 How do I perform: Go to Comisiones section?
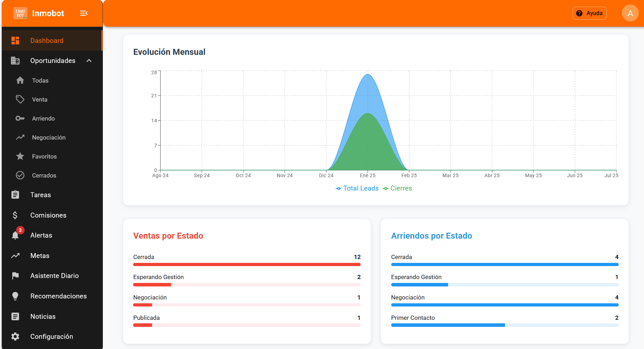pos(52,215)
